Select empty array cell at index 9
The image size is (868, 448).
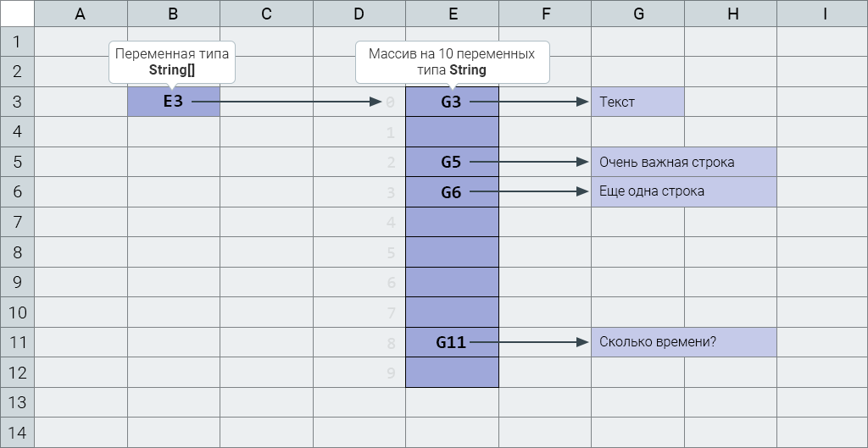click(453, 373)
